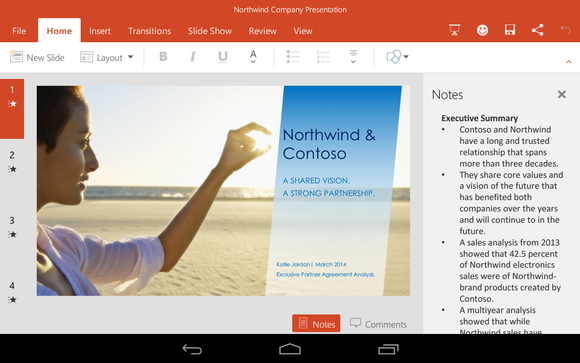Close the Notes panel
The image size is (580, 363).
pyautogui.click(x=562, y=95)
